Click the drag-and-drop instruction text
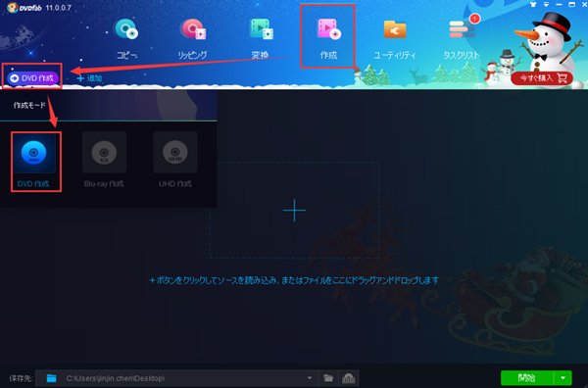Viewport: 588px width, 388px height. click(294, 280)
